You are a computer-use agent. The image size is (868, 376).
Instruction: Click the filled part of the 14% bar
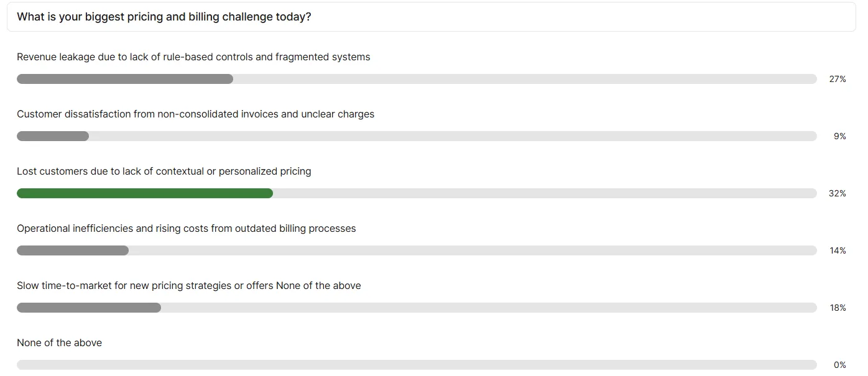tap(73, 250)
